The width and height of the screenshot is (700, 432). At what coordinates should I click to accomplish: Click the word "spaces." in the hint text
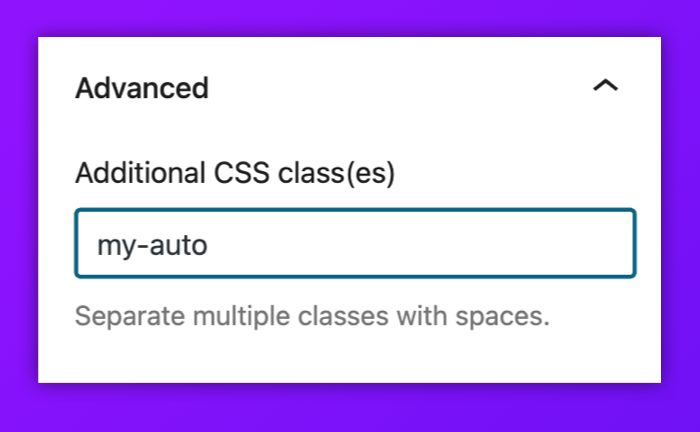coord(502,317)
